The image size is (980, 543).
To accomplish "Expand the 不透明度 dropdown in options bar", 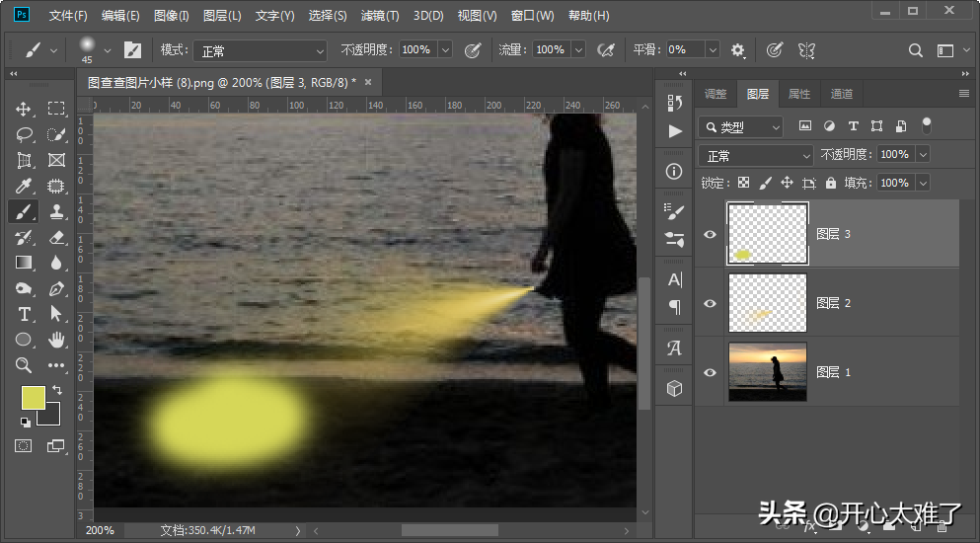I will pyautogui.click(x=445, y=49).
